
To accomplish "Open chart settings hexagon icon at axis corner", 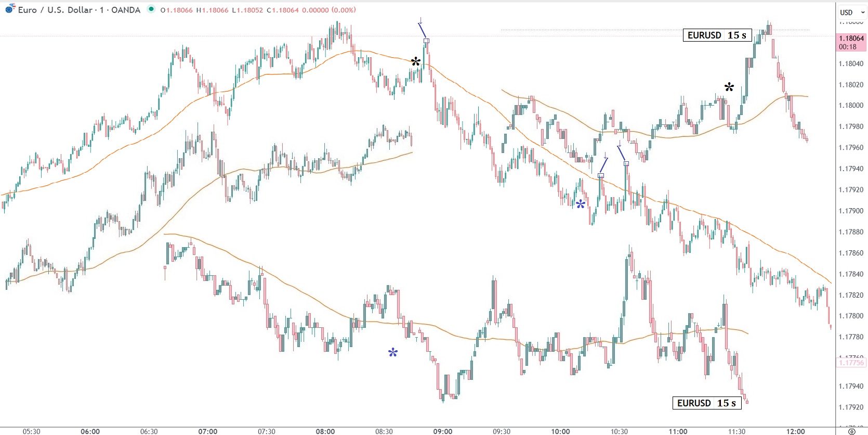I will tap(851, 431).
